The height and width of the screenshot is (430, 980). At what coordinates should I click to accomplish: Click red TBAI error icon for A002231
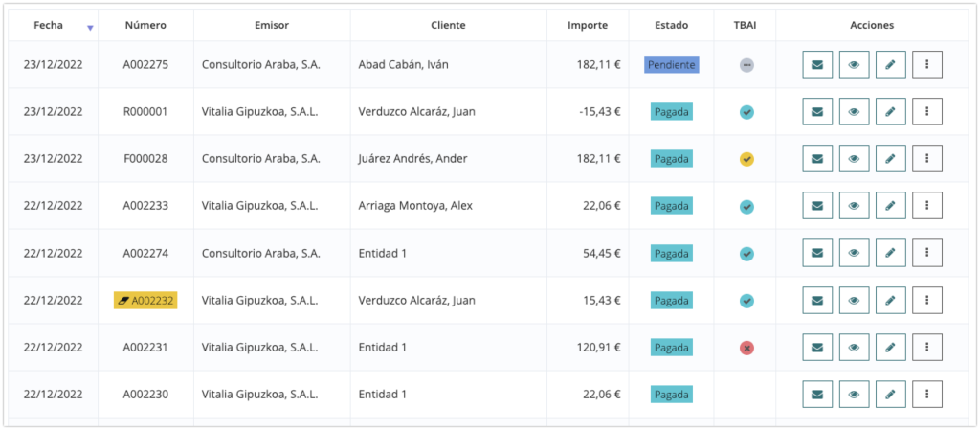point(746,348)
